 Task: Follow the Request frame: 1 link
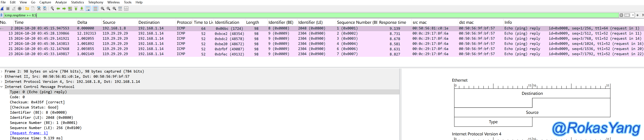[x=29, y=133]
